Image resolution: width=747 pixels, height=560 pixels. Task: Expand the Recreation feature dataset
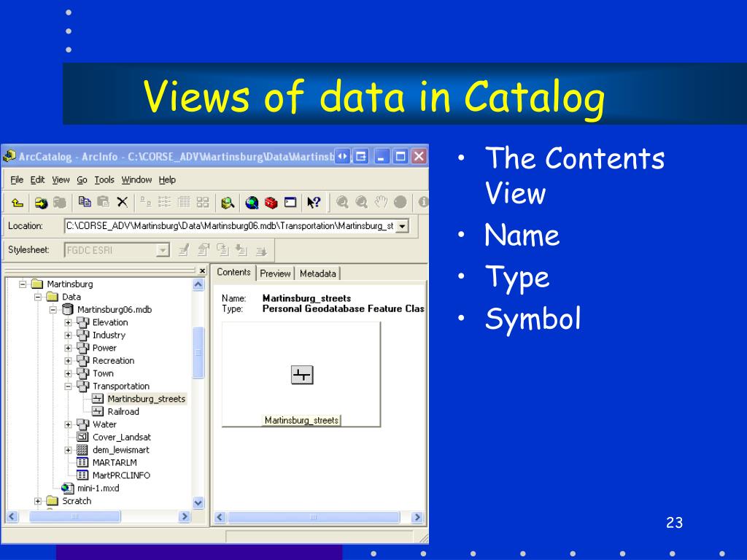click(68, 361)
